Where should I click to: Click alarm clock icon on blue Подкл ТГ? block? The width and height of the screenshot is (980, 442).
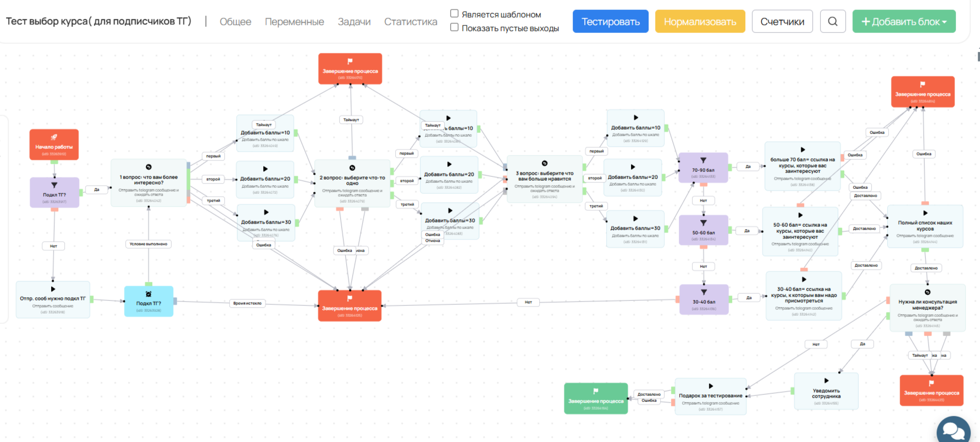(148, 294)
